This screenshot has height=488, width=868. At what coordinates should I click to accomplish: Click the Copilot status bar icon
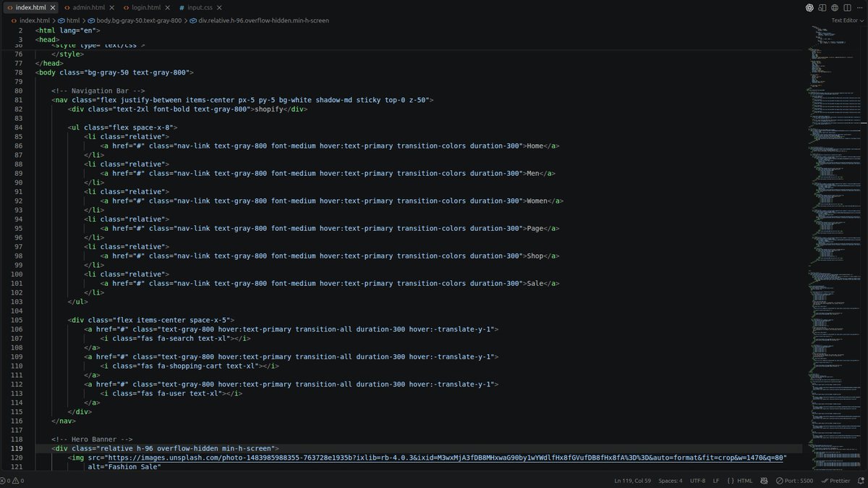click(x=763, y=481)
